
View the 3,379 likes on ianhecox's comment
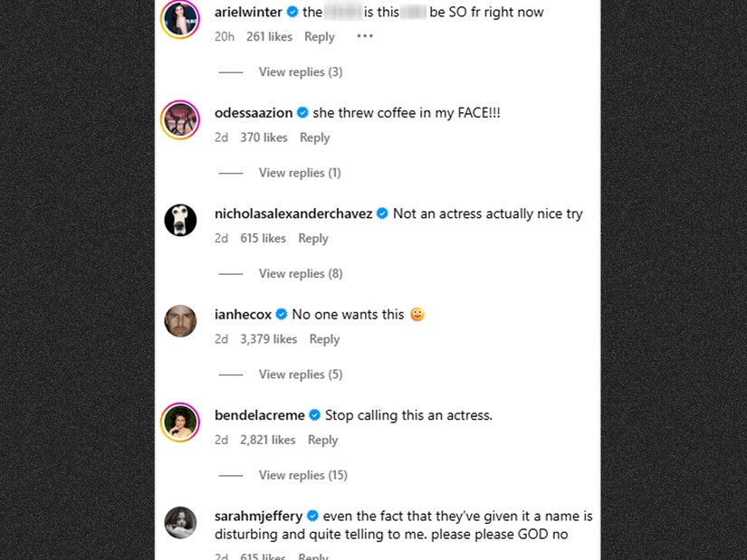(x=268, y=339)
